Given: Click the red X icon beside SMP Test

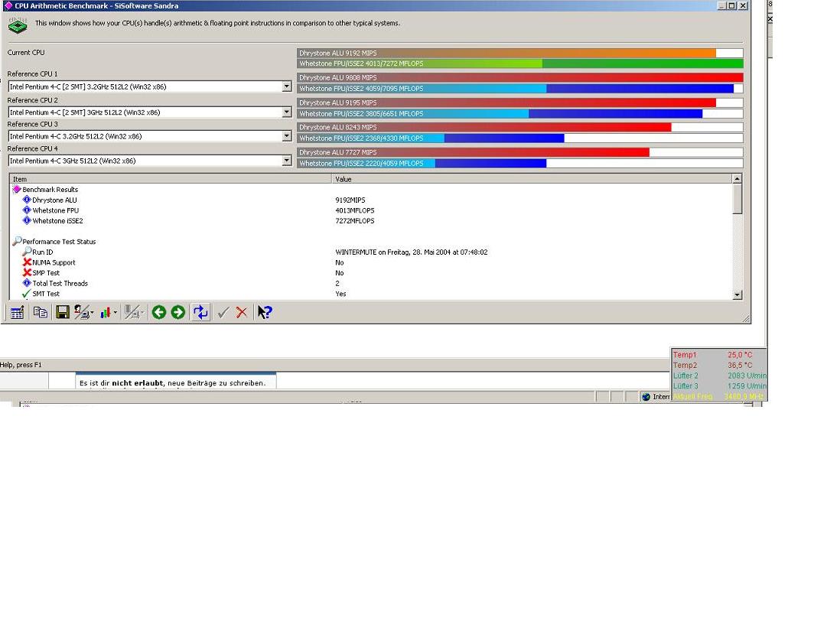Looking at the screenshot, I should 27,272.
